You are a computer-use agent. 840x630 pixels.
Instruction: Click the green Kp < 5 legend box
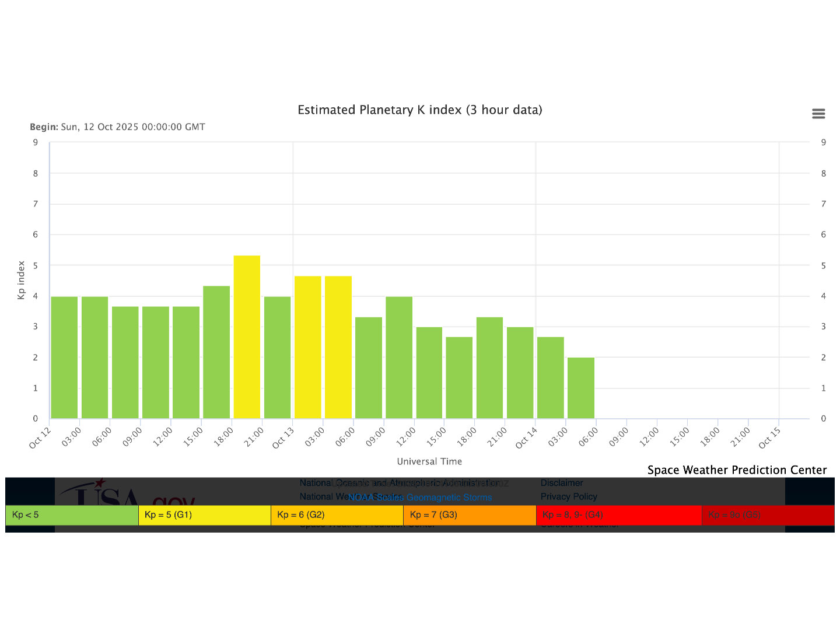click(72, 515)
